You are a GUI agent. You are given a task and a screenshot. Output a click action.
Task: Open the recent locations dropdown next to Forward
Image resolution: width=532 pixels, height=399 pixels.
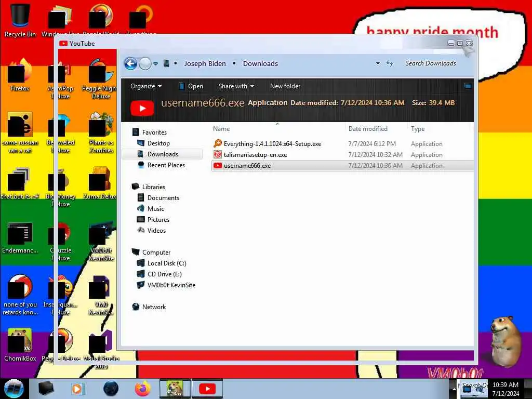tap(156, 64)
